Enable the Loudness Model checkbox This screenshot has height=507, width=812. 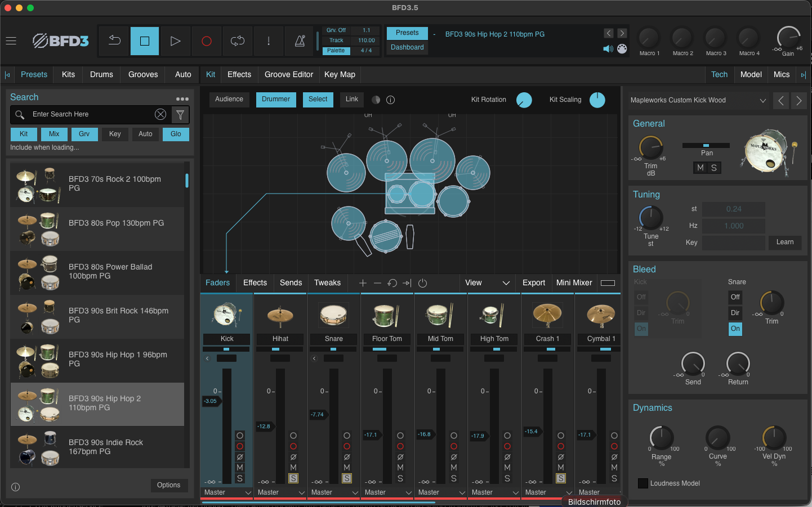[x=643, y=483]
